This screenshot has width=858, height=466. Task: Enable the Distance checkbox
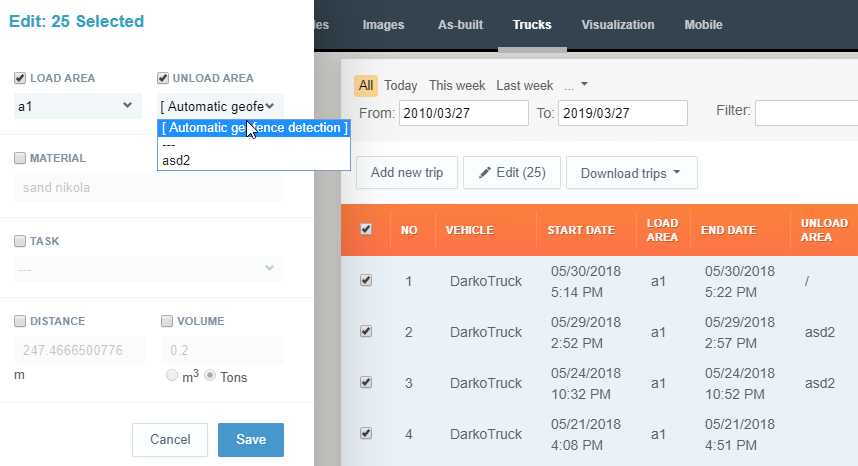(20, 321)
